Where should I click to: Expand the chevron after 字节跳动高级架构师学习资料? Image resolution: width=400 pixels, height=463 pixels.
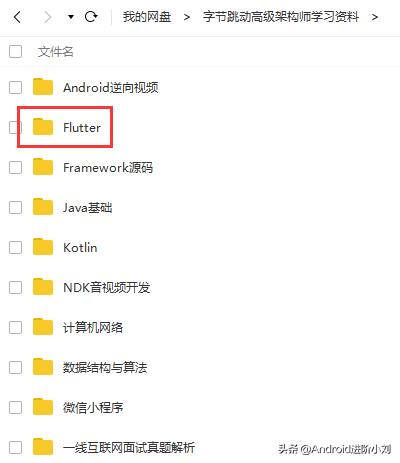coord(375,17)
